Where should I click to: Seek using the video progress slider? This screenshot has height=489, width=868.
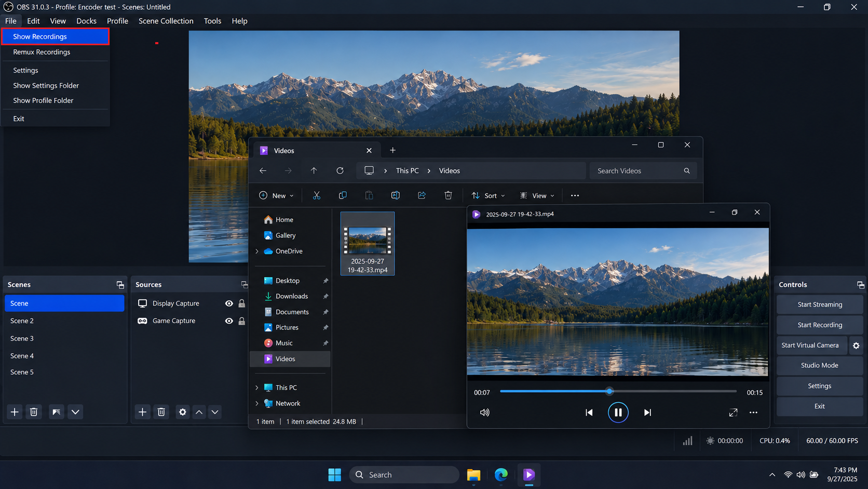618,391
